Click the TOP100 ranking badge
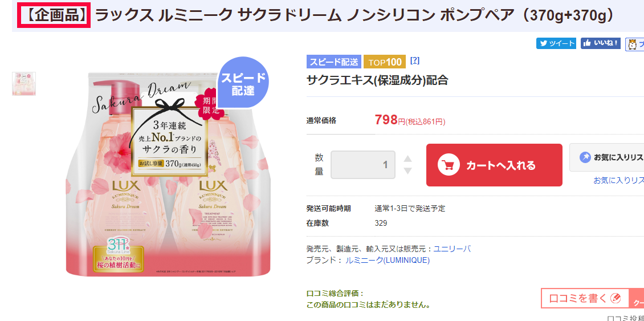The image size is (644, 321). point(385,62)
